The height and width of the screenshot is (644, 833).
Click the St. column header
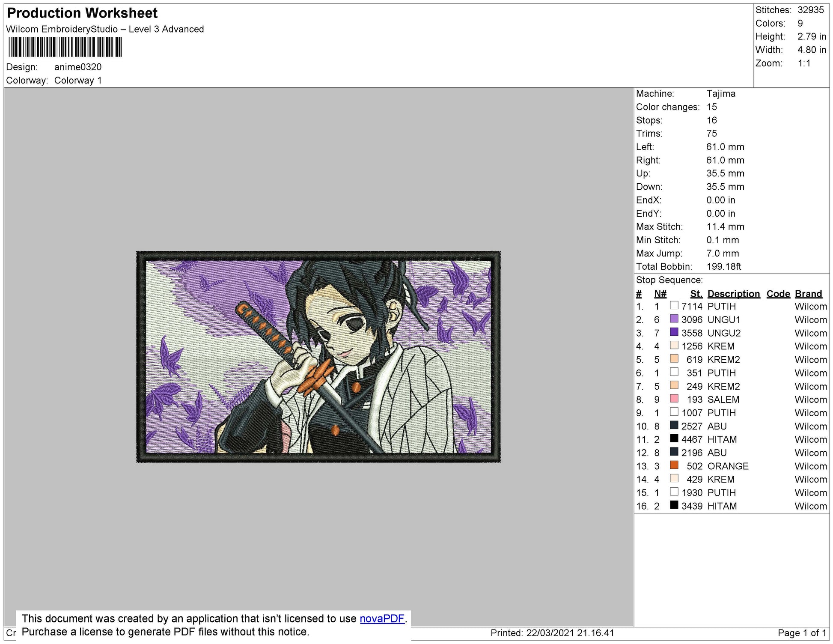pos(696,294)
